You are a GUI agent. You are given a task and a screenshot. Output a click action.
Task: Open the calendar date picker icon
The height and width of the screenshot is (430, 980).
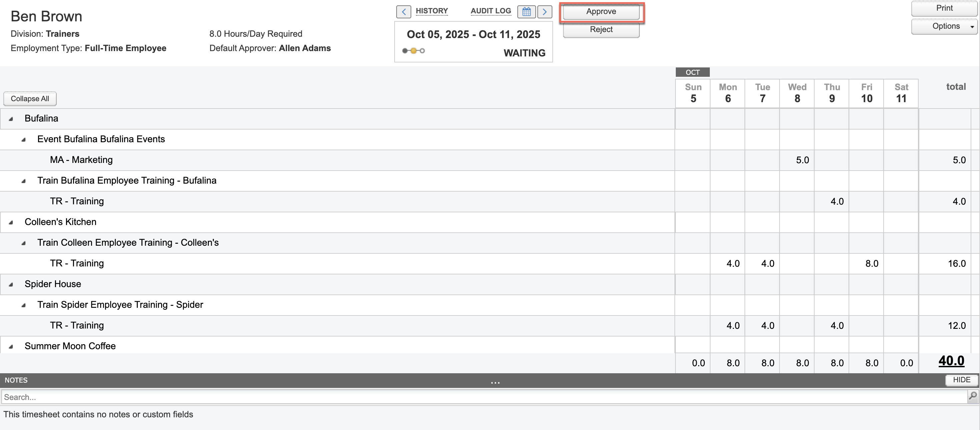coord(526,11)
